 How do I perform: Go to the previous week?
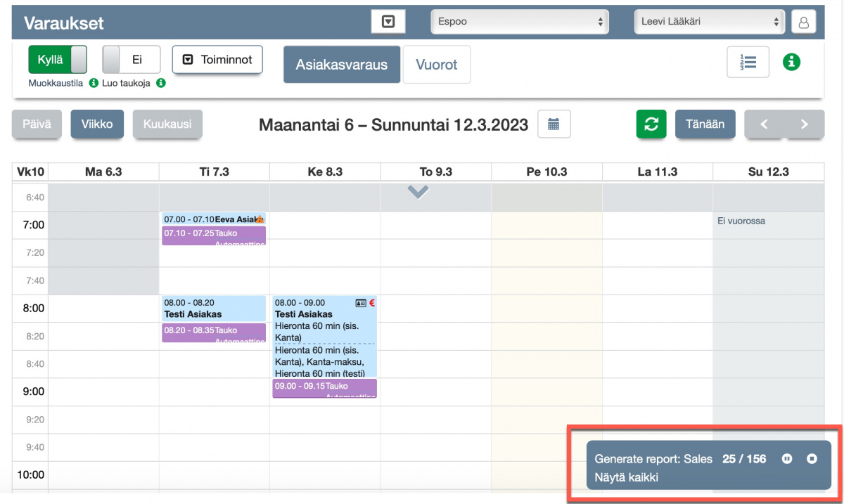[764, 124]
